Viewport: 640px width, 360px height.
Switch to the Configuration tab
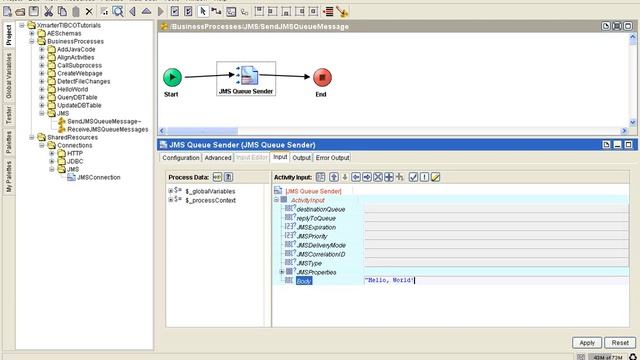(181, 158)
